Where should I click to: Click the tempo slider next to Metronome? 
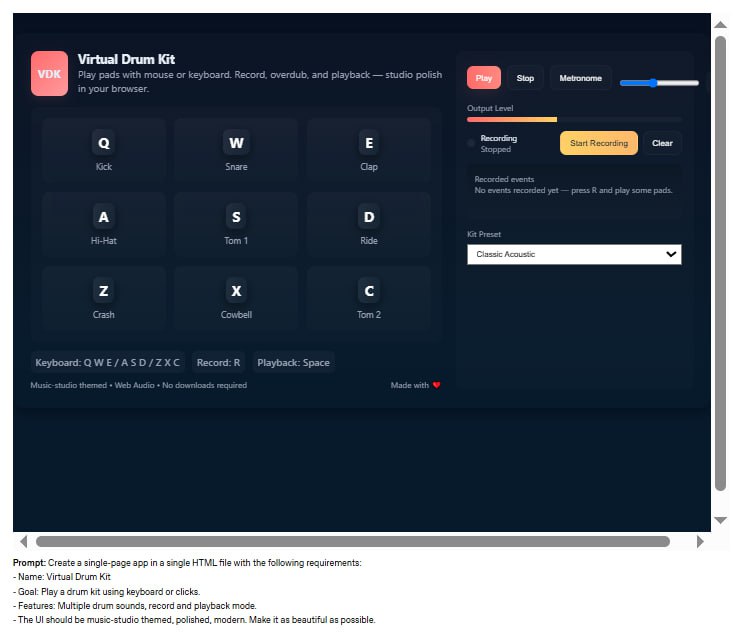coord(659,83)
